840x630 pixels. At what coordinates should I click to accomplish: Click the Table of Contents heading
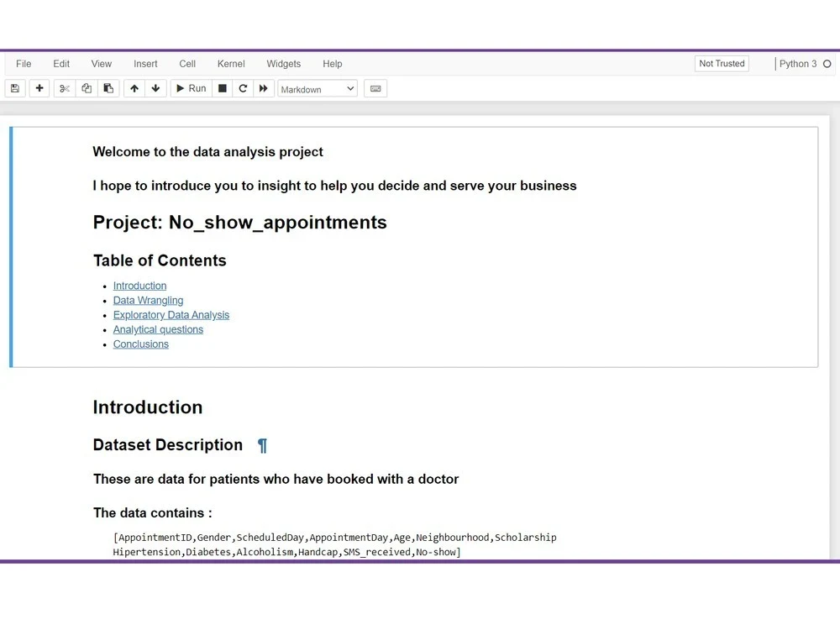(x=160, y=260)
